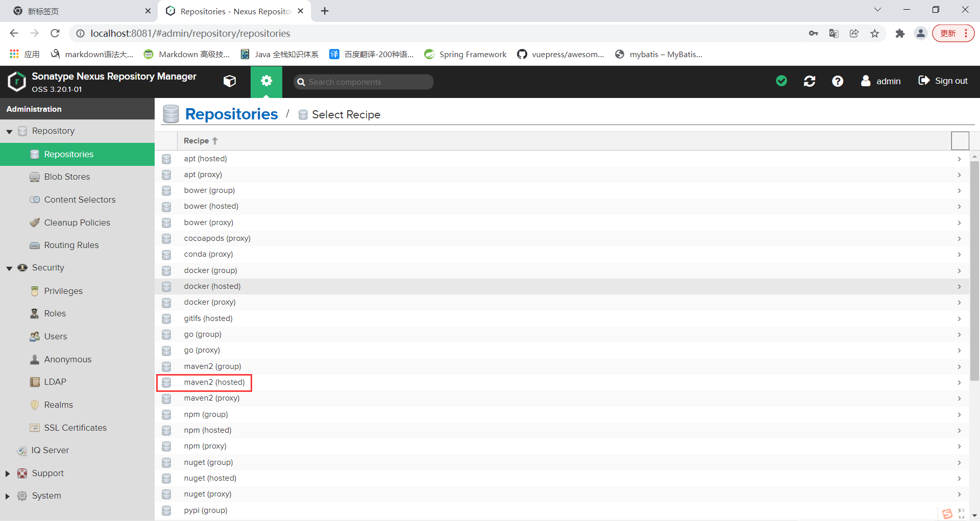This screenshot has height=521, width=980.
Task: Click the arrow chevron on bower (group) row
Action: tap(959, 191)
